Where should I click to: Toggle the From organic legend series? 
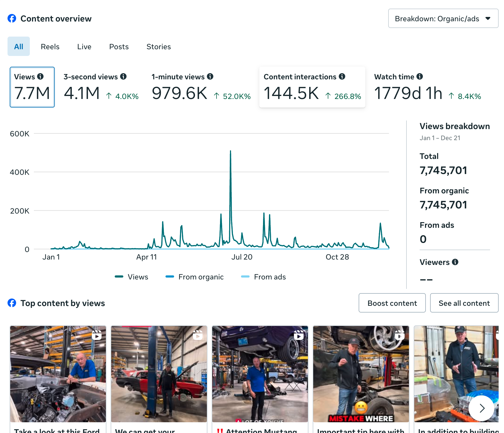point(195,277)
